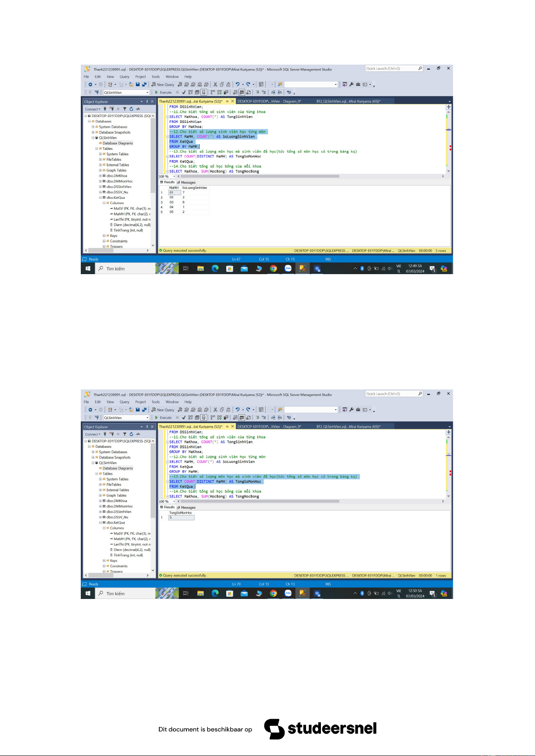The image size is (535, 756).
Task: Open File Explorer from taskbar showing 12:50 SA
Action: tap(201, 594)
